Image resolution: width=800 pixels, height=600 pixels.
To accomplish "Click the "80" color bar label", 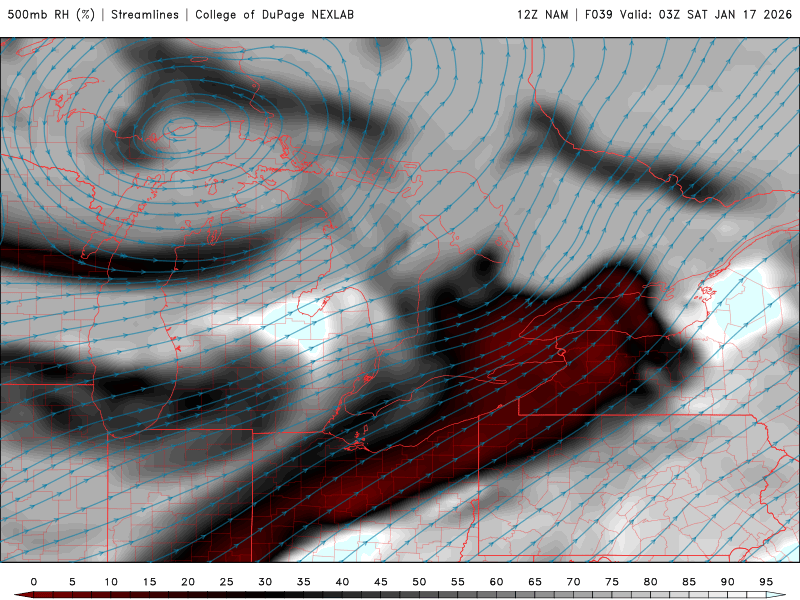I will point(650,582).
